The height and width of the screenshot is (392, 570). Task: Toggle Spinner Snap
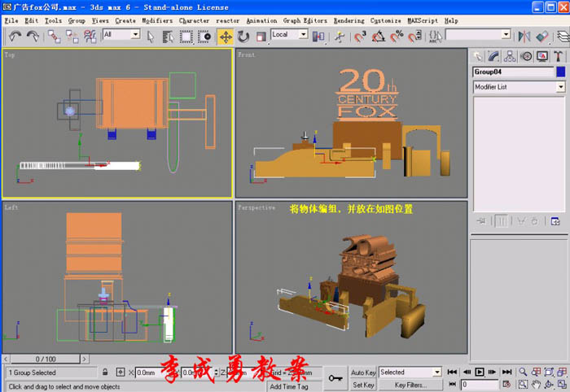pyautogui.click(x=414, y=37)
